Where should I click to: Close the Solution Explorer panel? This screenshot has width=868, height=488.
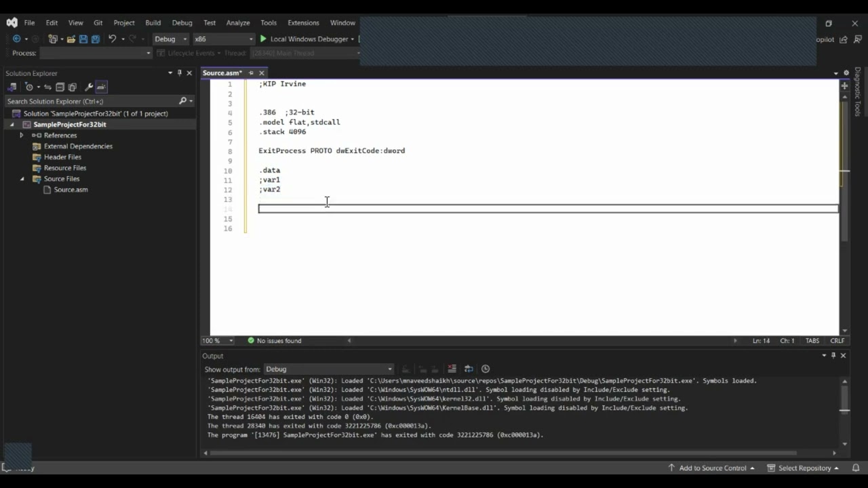pos(189,73)
